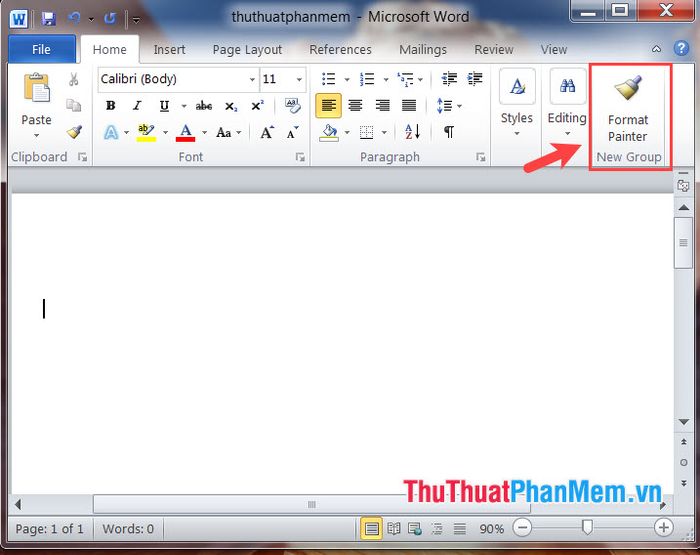Toggle Italic formatting
700x555 pixels.
tap(137, 106)
